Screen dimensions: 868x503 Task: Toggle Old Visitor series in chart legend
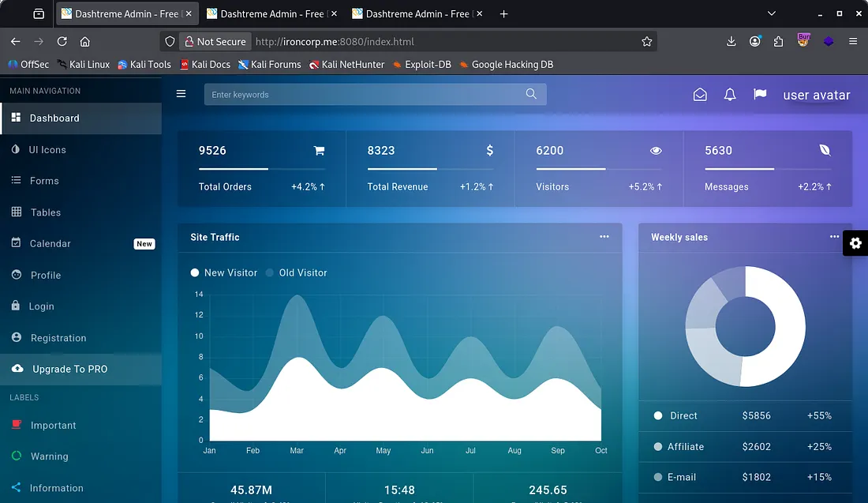296,272
